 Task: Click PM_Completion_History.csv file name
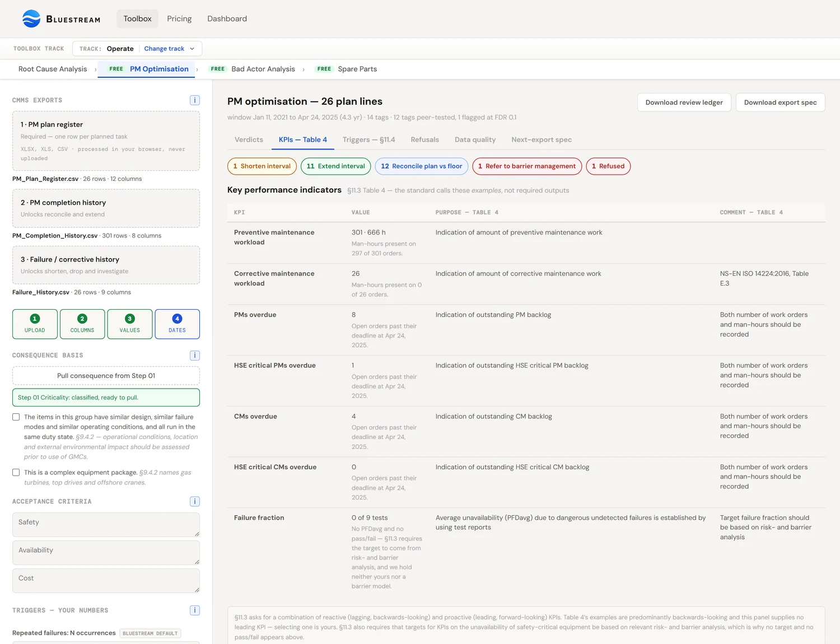coord(55,236)
